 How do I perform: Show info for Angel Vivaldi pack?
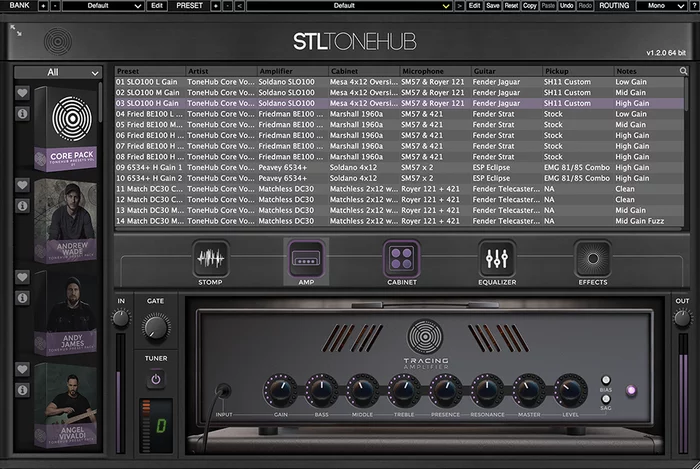[x=22, y=390]
